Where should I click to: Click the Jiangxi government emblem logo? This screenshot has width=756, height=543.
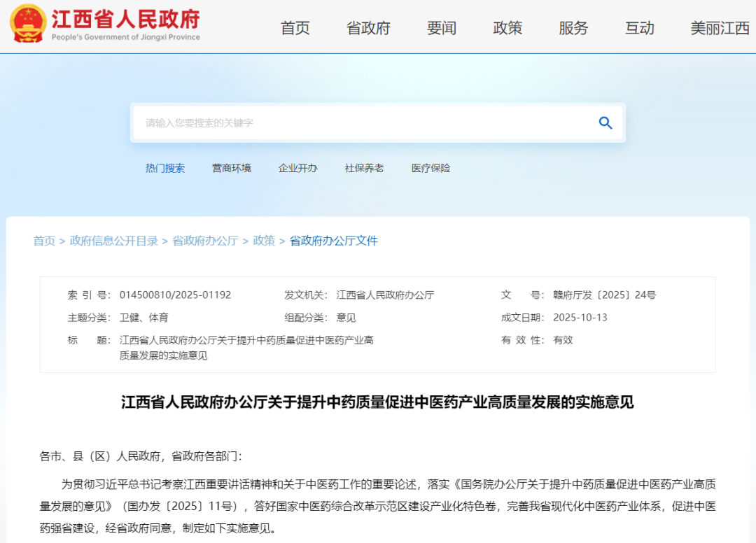(x=26, y=22)
